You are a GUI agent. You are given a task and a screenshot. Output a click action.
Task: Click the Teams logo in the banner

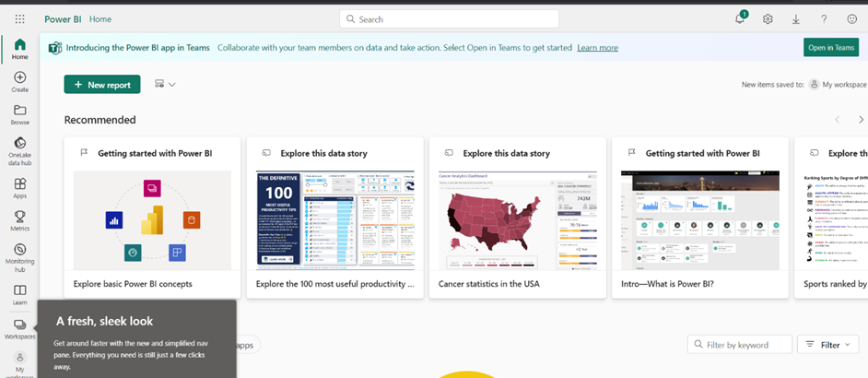pos(54,48)
